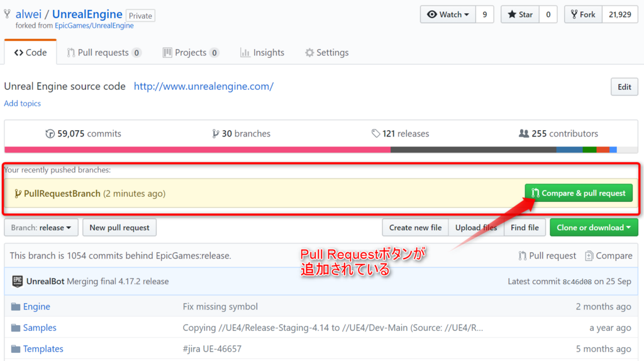Open the Templates folder
Image resolution: width=644 pixels, height=361 pixels.
[43, 348]
